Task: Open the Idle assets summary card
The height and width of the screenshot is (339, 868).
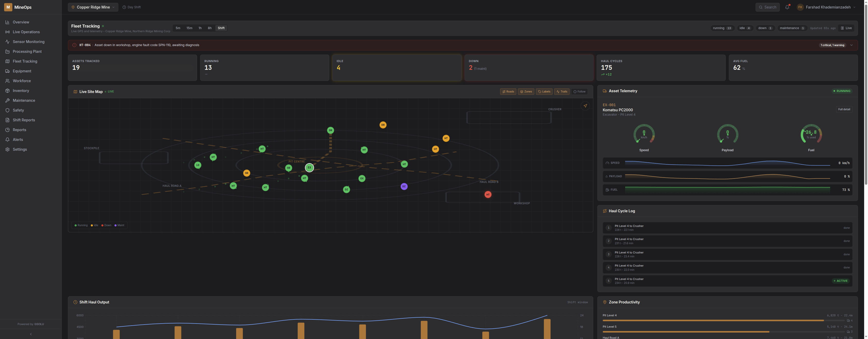Action: (x=397, y=68)
